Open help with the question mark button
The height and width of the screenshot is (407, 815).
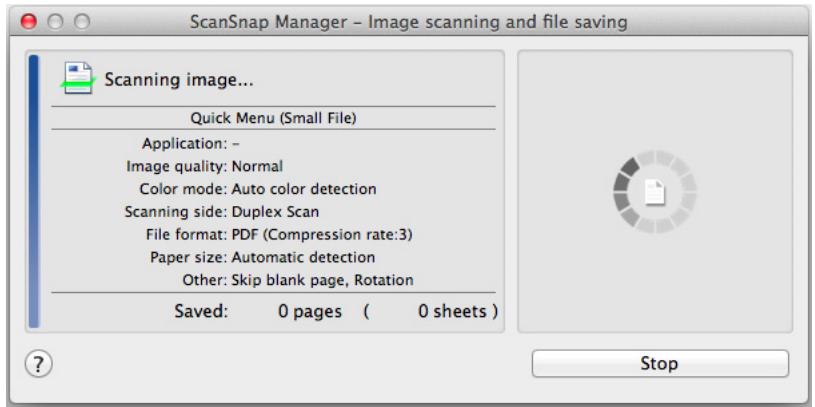click(x=38, y=364)
